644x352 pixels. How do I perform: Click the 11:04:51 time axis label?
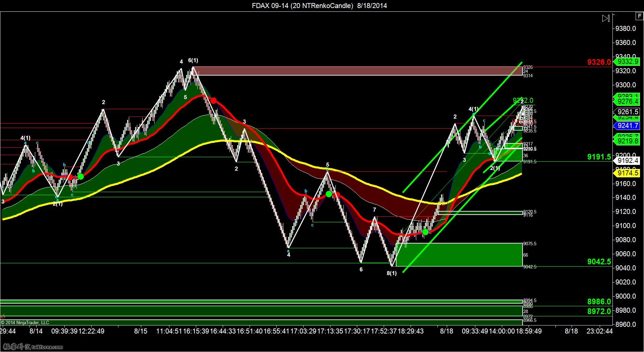pos(169,331)
